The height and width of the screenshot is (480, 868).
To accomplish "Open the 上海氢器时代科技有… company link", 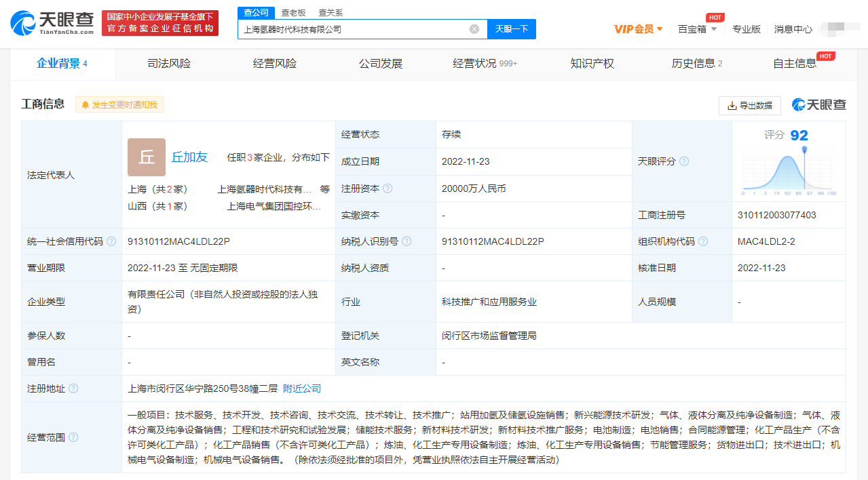I will tap(265, 189).
